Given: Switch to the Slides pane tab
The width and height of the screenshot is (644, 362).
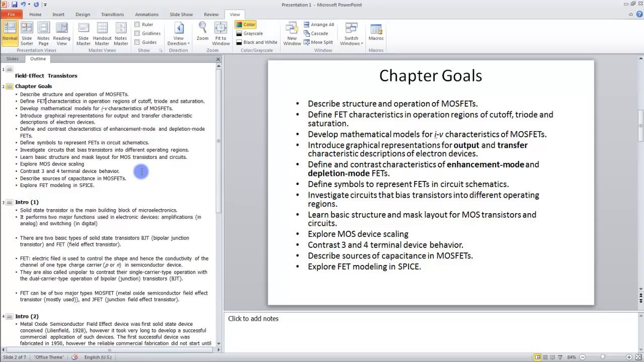Looking at the screenshot, I should point(12,59).
